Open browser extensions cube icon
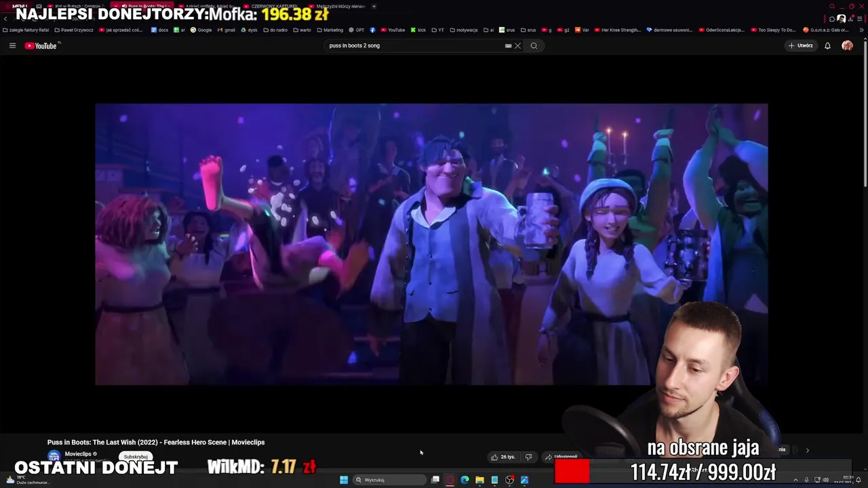Image resolution: width=868 pixels, height=488 pixels. (832, 19)
